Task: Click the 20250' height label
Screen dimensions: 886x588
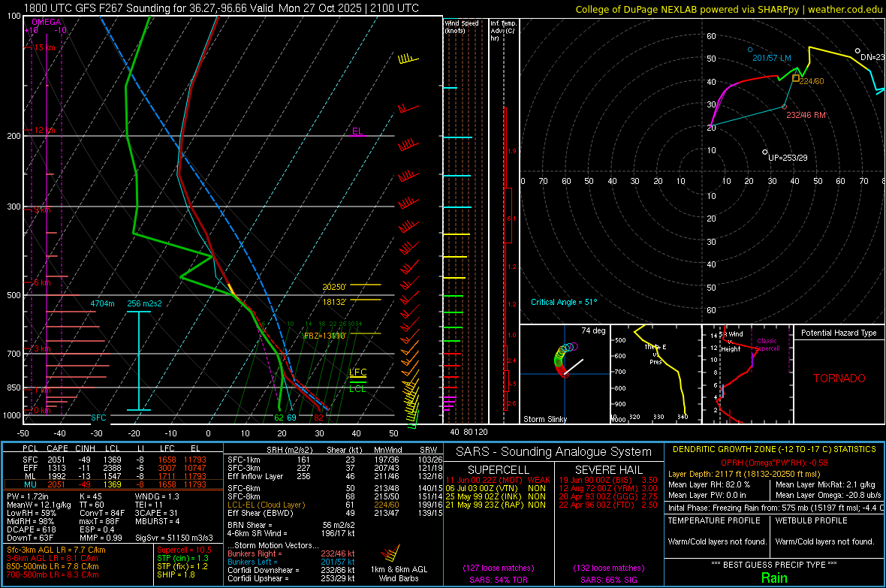Action: point(334,287)
